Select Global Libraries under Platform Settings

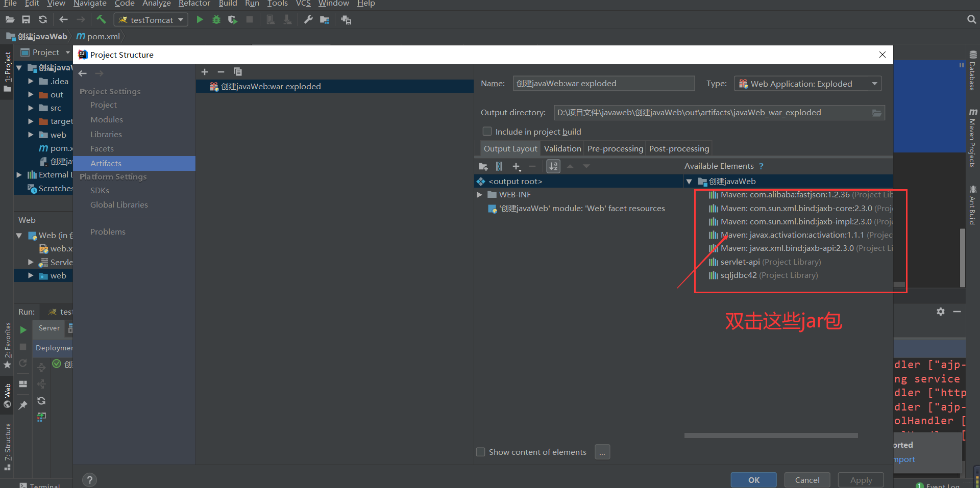tap(119, 204)
